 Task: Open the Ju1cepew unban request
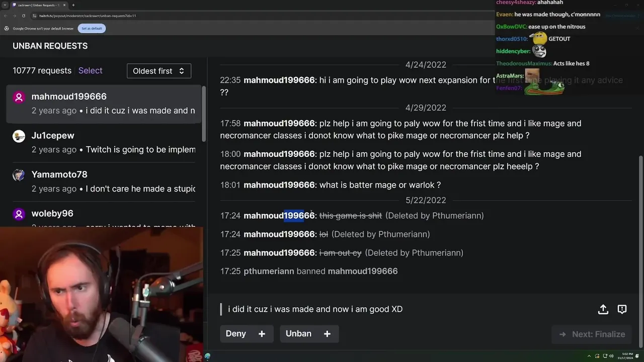(x=104, y=142)
